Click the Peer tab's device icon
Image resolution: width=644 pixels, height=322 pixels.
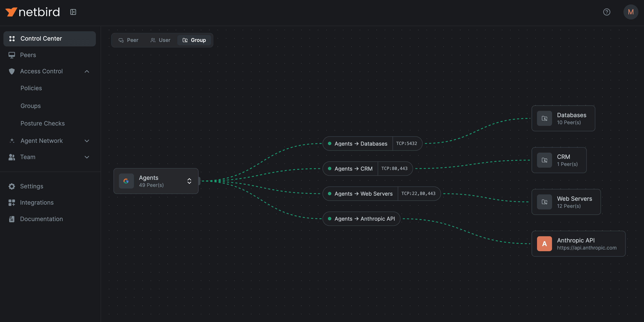[x=121, y=40]
